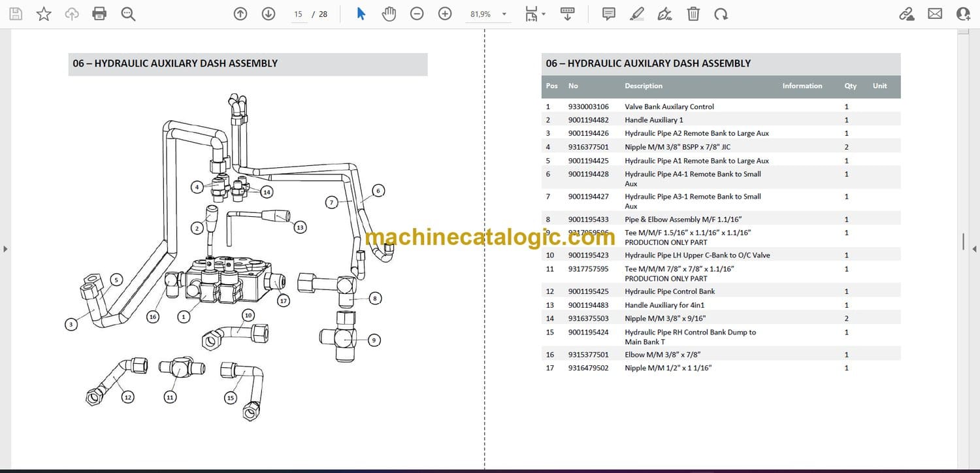Screen dimensions: 980x473
Task: Click part number 9317757595
Action: 588,269
